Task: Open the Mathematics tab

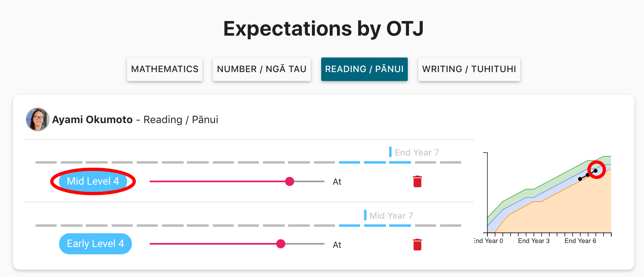Action: 165,69
